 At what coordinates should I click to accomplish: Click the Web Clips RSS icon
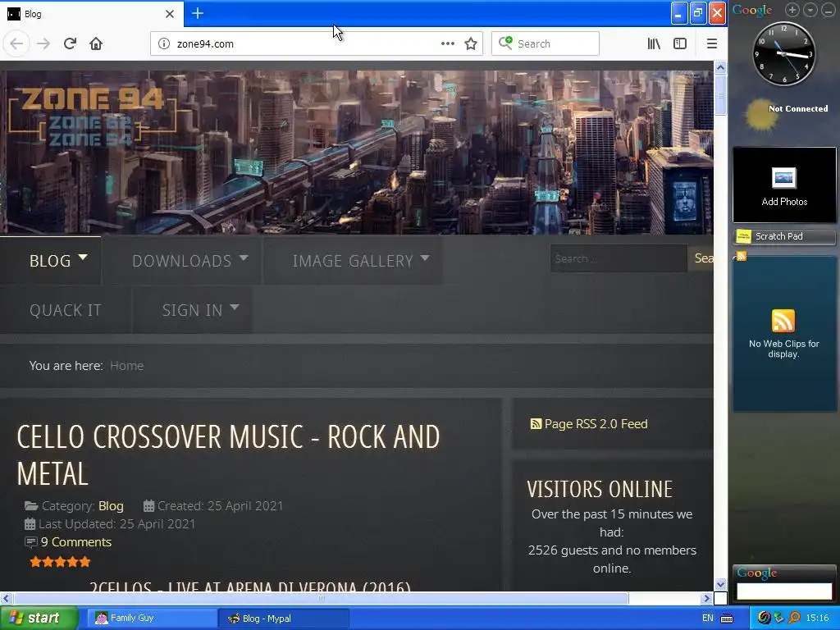pyautogui.click(x=783, y=321)
